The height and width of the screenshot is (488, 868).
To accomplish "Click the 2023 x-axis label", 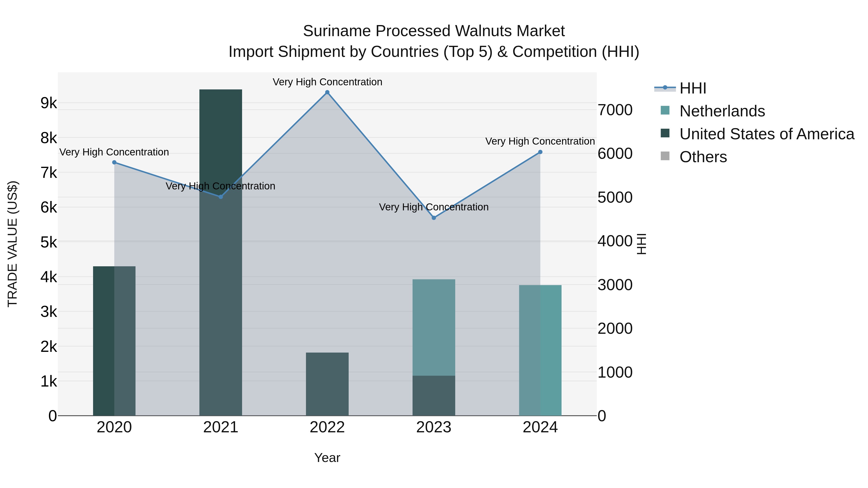I will 434,427.
